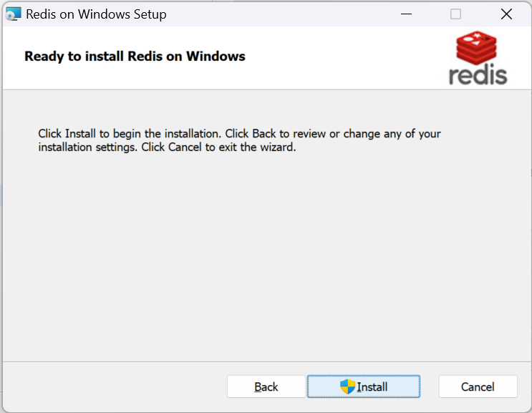Go back with the Back button
This screenshot has height=413, width=532.
tap(266, 387)
